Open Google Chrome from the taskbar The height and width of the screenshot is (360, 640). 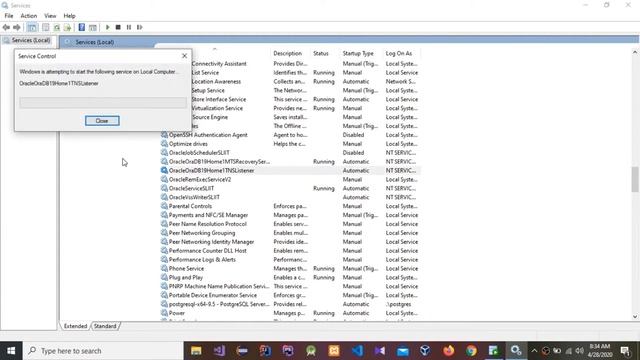coord(471,351)
